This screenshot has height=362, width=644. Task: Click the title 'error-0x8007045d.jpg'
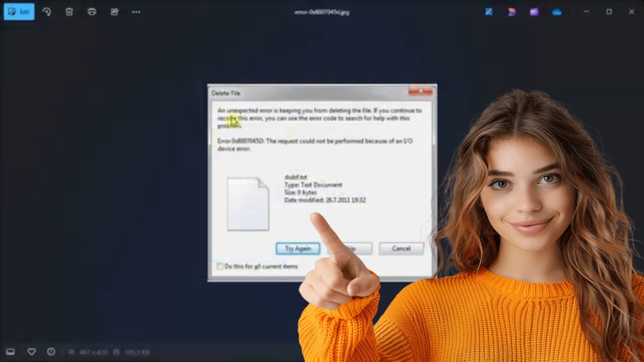(322, 12)
